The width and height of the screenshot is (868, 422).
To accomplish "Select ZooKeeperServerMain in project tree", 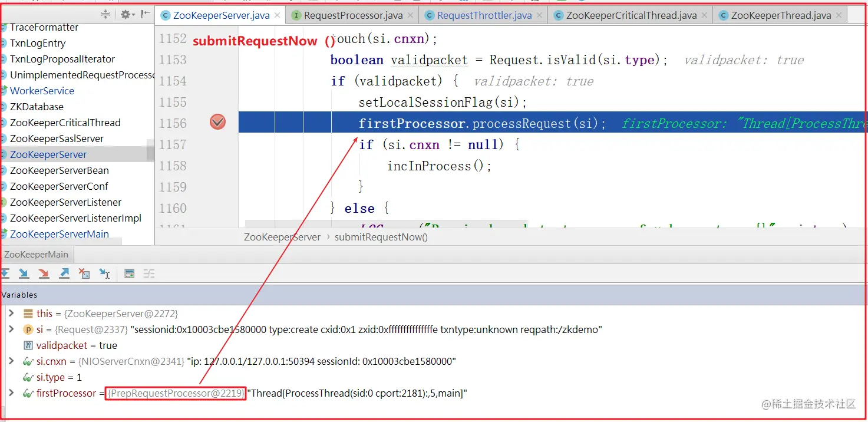I will 59,234.
